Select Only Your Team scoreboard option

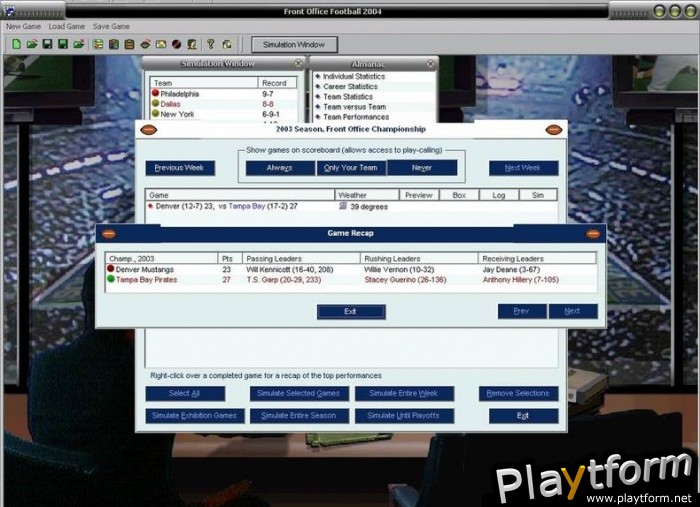click(x=351, y=168)
